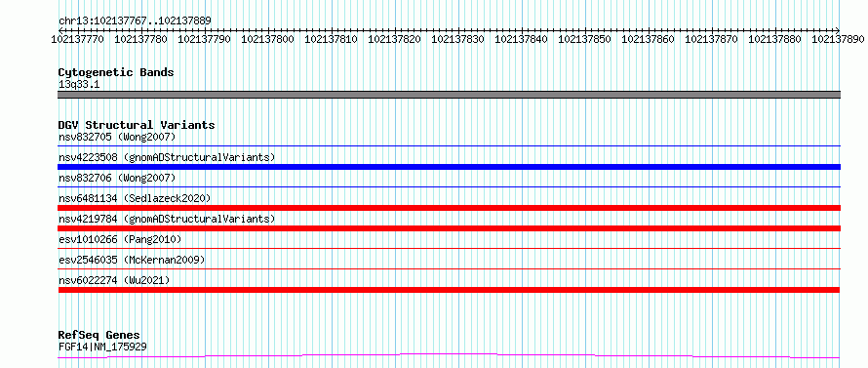This screenshot has width=868, height=368.
Task: Select the thin blue line under nsv832705
Action: (x=449, y=145)
